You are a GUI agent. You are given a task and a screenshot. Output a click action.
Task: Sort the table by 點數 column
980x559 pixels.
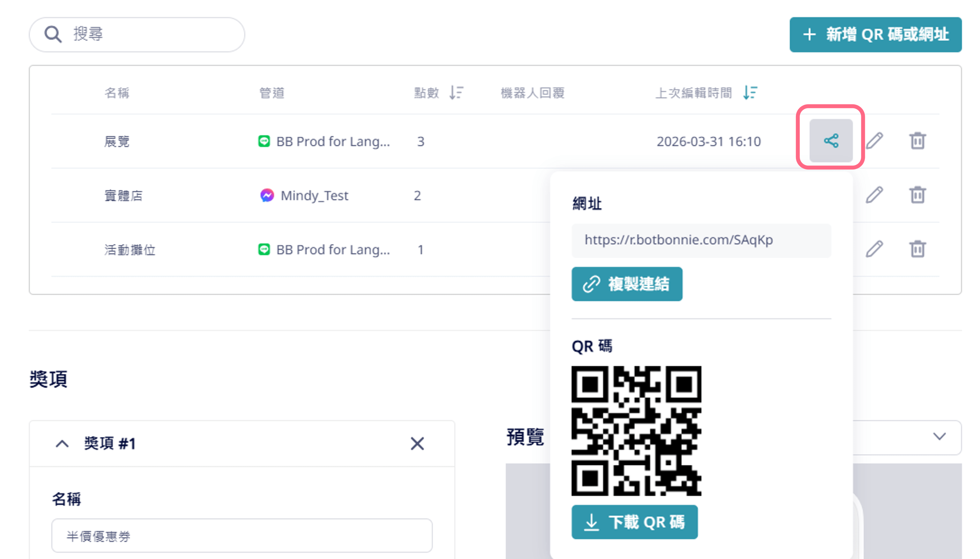456,93
